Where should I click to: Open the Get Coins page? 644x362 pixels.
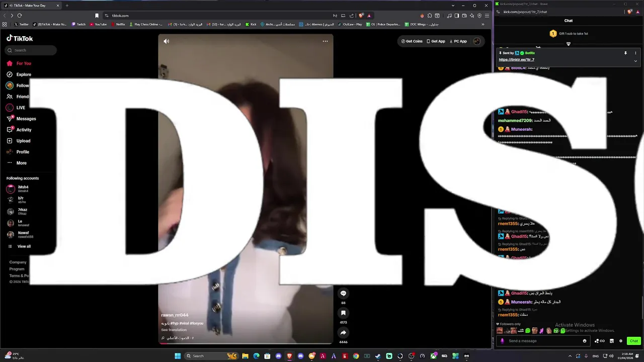pos(412,41)
